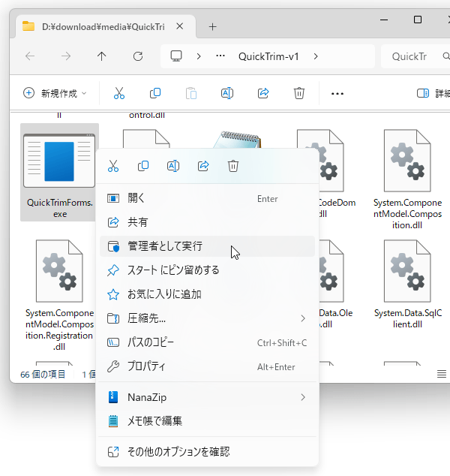Click the 66 個の項目 status text
450x476 pixels.
tap(43, 375)
